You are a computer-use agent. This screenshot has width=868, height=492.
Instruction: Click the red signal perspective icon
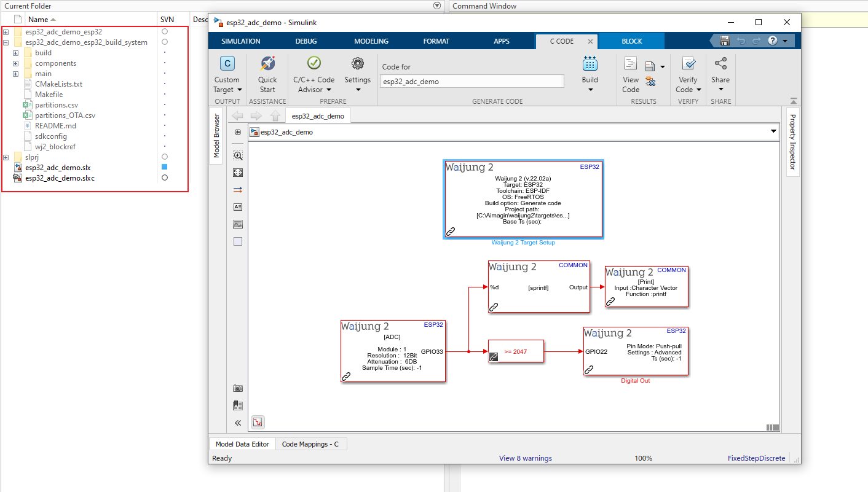(x=258, y=422)
